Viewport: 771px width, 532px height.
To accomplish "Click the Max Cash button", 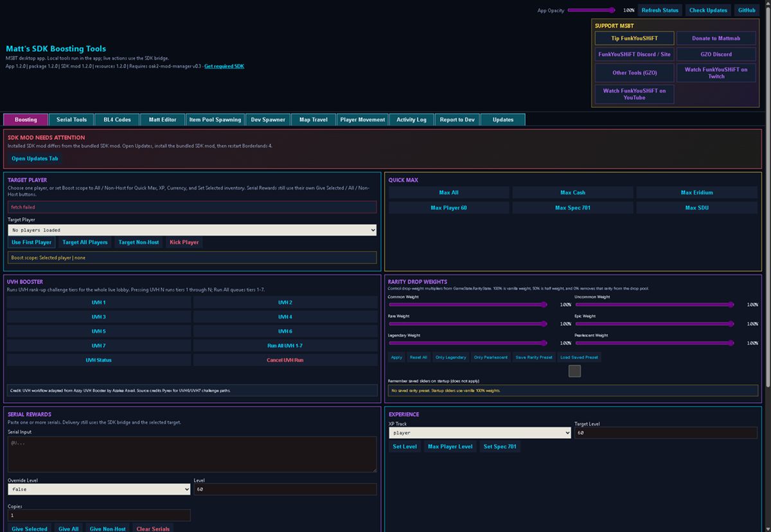I will [x=572, y=193].
